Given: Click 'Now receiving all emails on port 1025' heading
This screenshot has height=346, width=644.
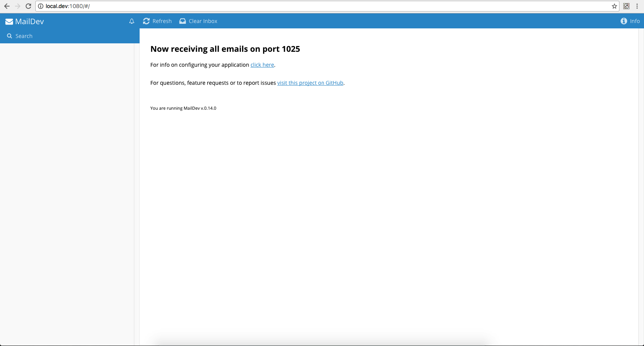Looking at the screenshot, I should pyautogui.click(x=225, y=49).
